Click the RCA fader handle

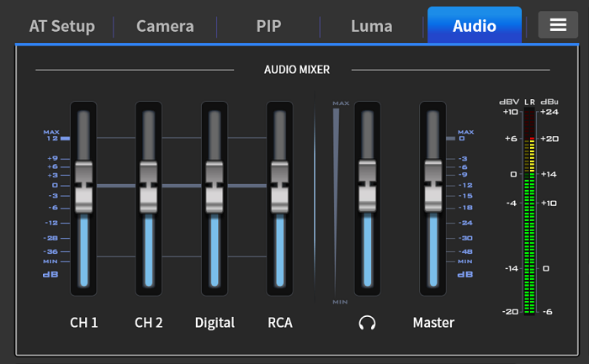280,186
